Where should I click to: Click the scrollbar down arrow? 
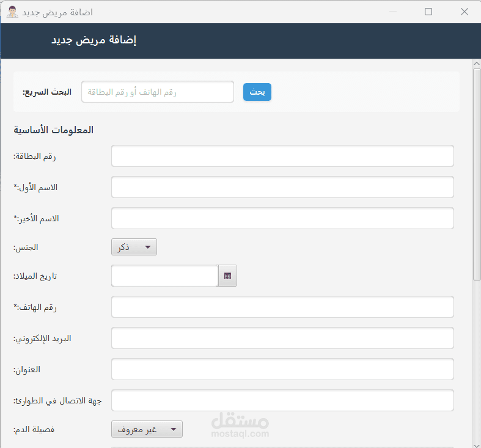coord(477,445)
